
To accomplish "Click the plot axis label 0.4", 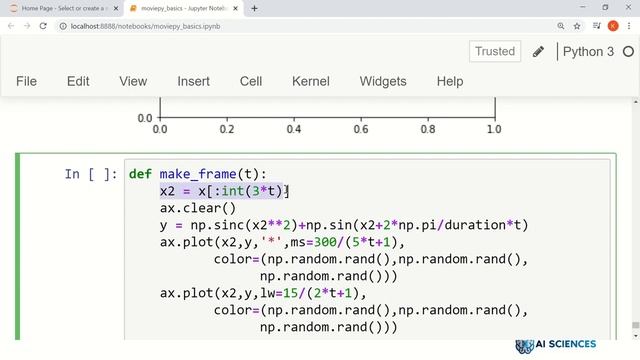I will click(293, 129).
